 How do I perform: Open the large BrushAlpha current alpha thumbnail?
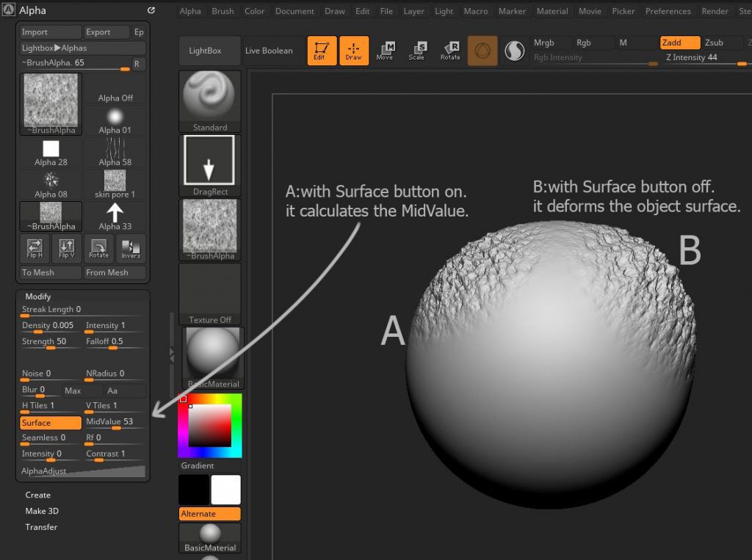tap(51, 104)
